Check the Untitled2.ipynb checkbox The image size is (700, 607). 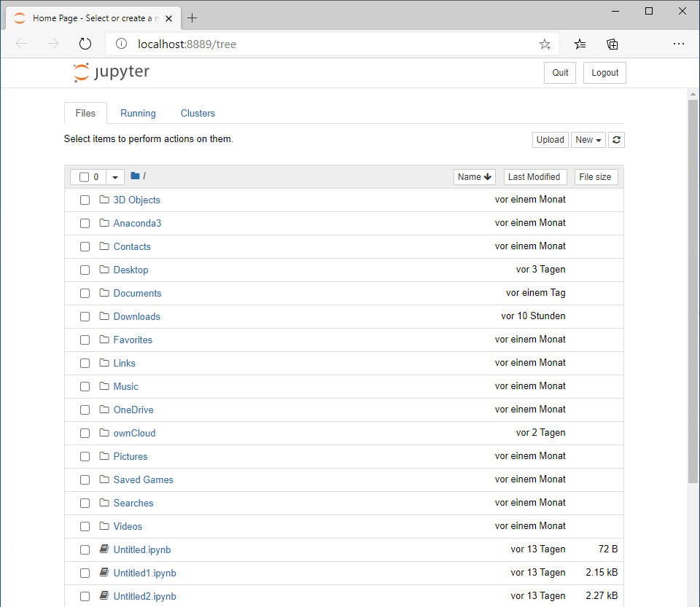click(x=85, y=596)
